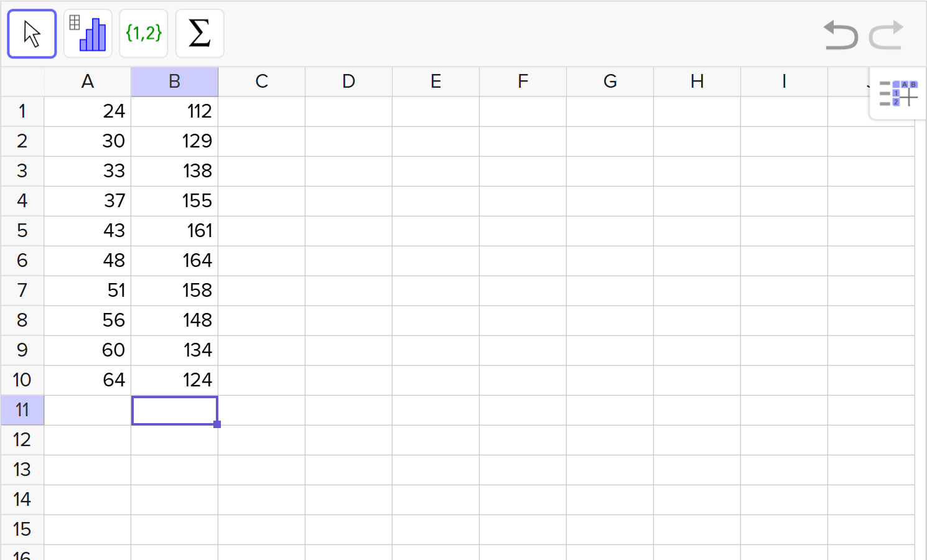This screenshot has width=927, height=560.
Task: Click cell A8 containing 56
Action: (88, 320)
